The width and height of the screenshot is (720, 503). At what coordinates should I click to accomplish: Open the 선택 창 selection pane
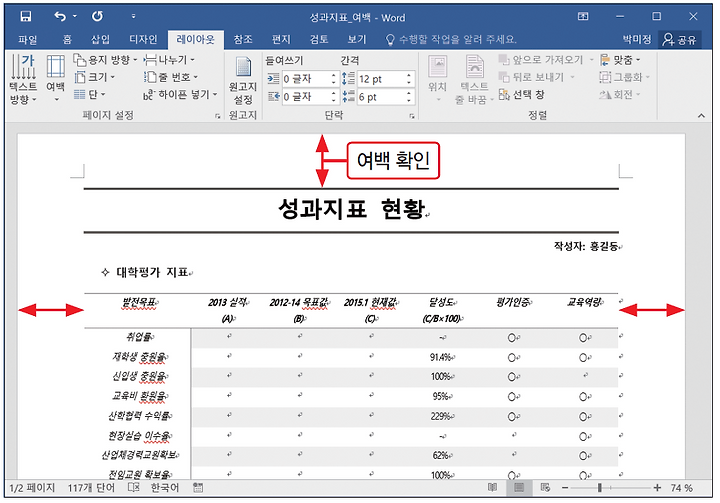point(522,95)
